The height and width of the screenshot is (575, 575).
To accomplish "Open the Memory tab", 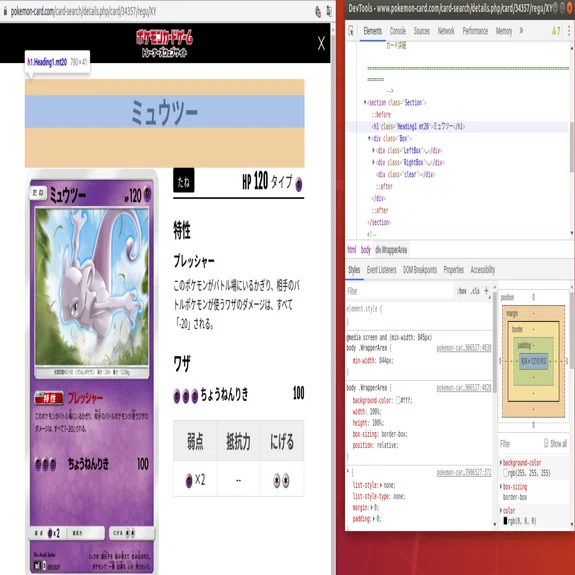I will coord(504,31).
